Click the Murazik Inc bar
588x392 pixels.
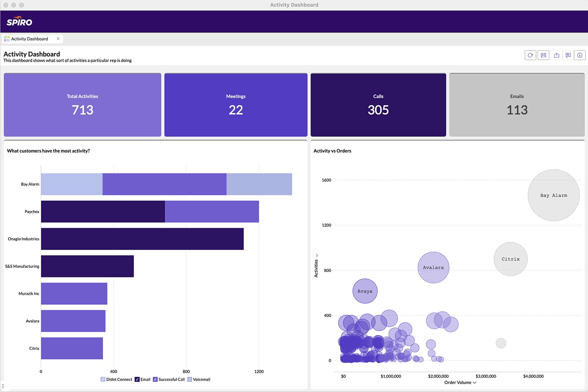(x=74, y=294)
